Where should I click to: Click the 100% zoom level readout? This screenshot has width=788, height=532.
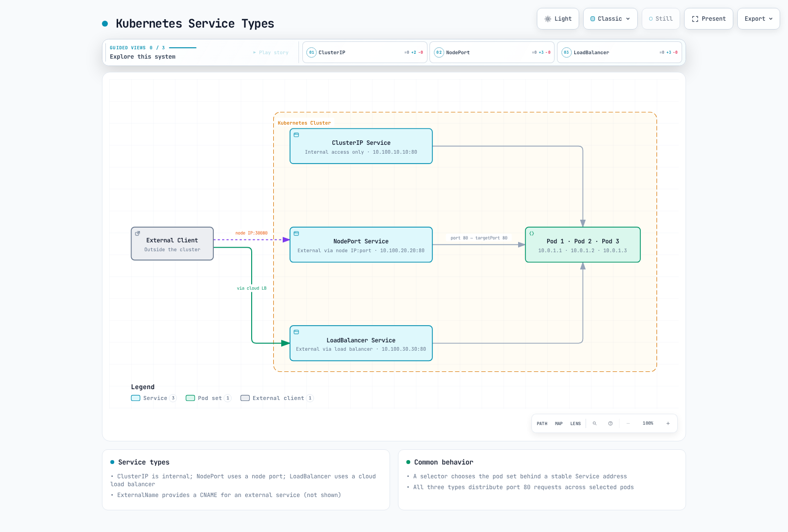tap(648, 424)
